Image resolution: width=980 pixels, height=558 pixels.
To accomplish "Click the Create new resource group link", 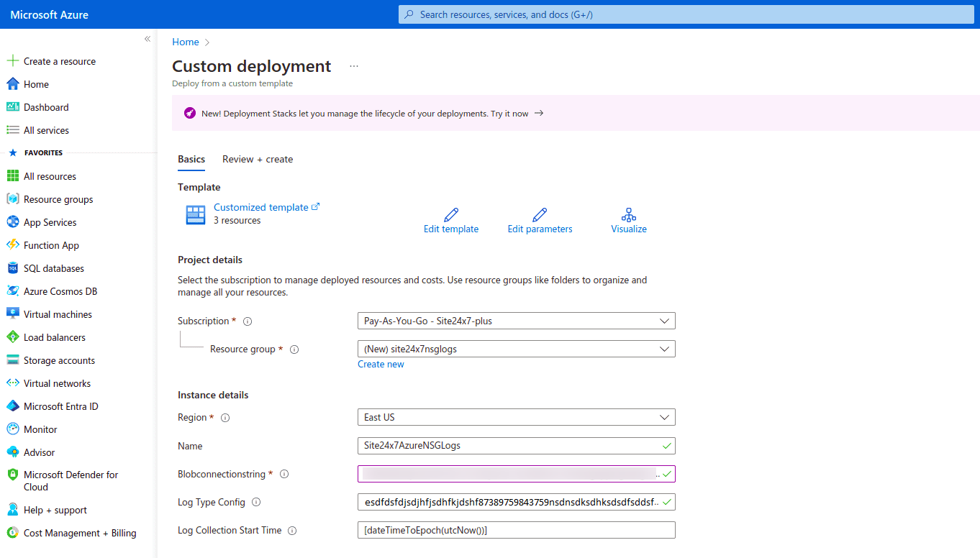I will coord(381,364).
